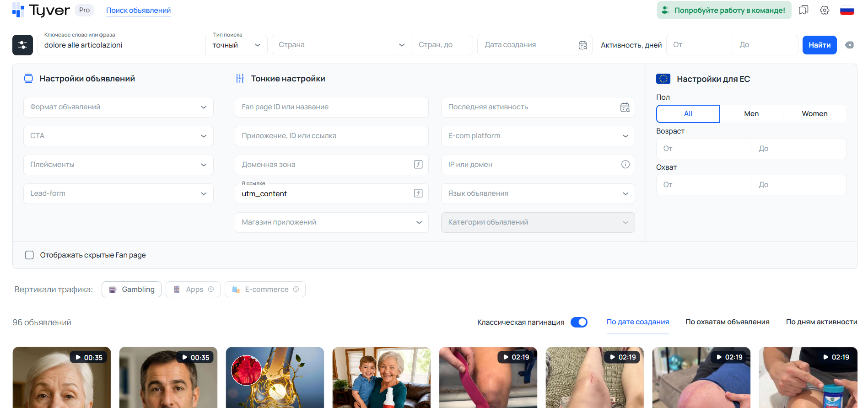
Task: Click the E-commerce vertical clock icon
Action: coord(296,290)
